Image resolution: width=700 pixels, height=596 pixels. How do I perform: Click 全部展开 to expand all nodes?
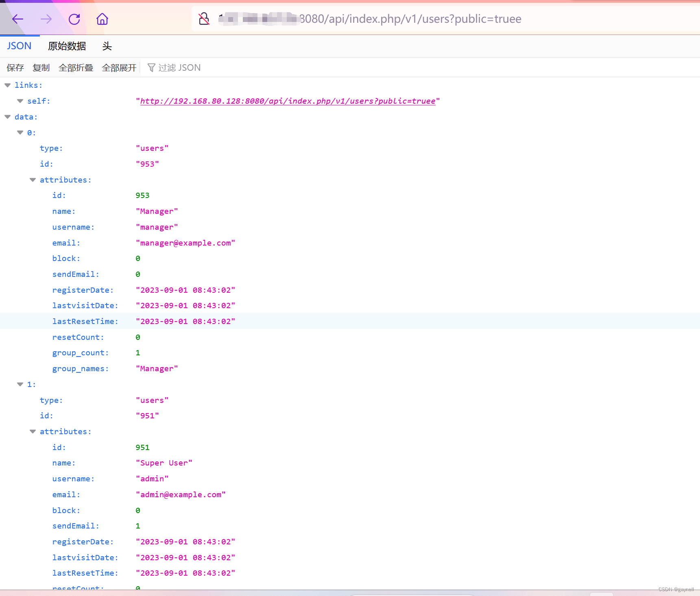click(119, 67)
